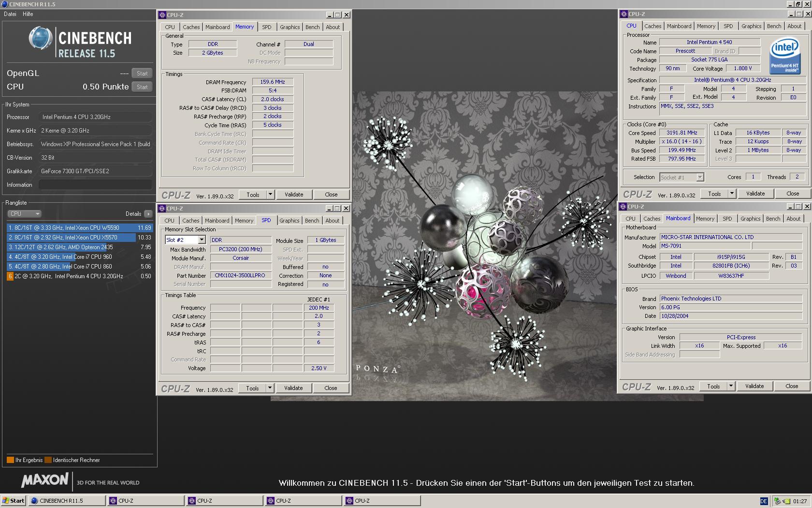The width and height of the screenshot is (812, 508).
Task: Click the Core Speed value 3191.81 MHz
Action: click(682, 133)
